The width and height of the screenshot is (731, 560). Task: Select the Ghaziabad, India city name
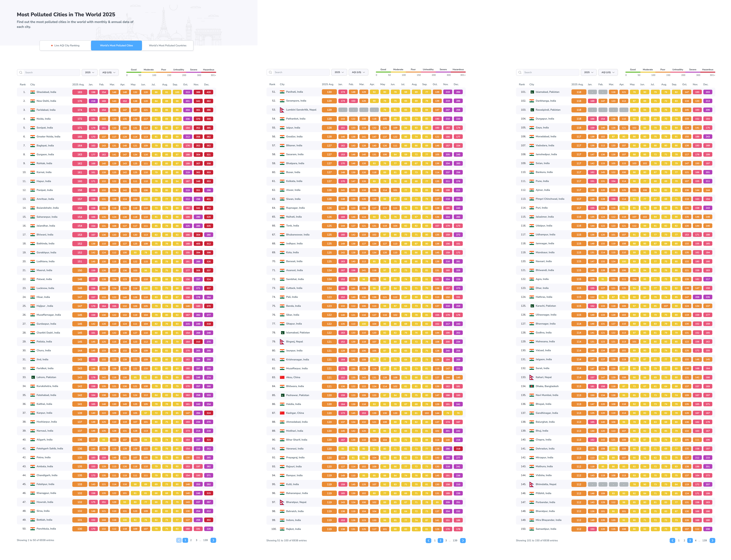pyautogui.click(x=46, y=92)
